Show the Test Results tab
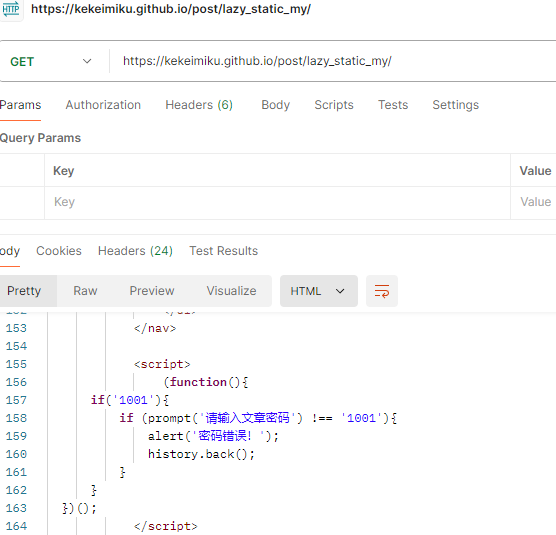Screen dimensions: 556x535 [224, 251]
